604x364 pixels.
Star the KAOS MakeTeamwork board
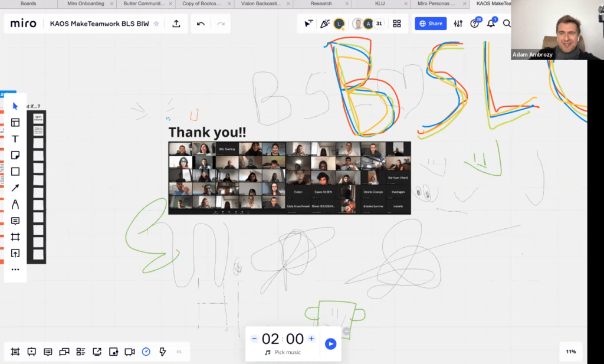tap(156, 24)
